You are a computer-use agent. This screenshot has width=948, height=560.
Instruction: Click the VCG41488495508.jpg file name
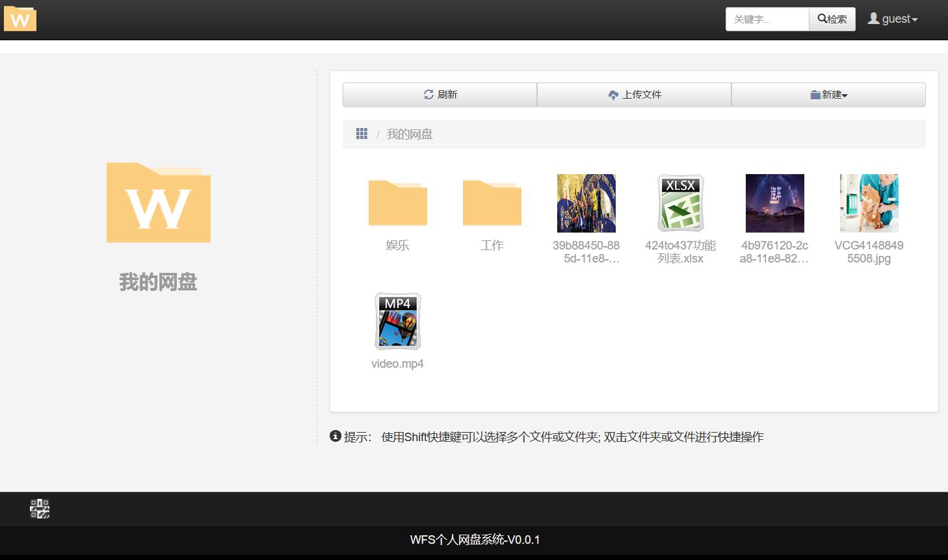tap(869, 252)
